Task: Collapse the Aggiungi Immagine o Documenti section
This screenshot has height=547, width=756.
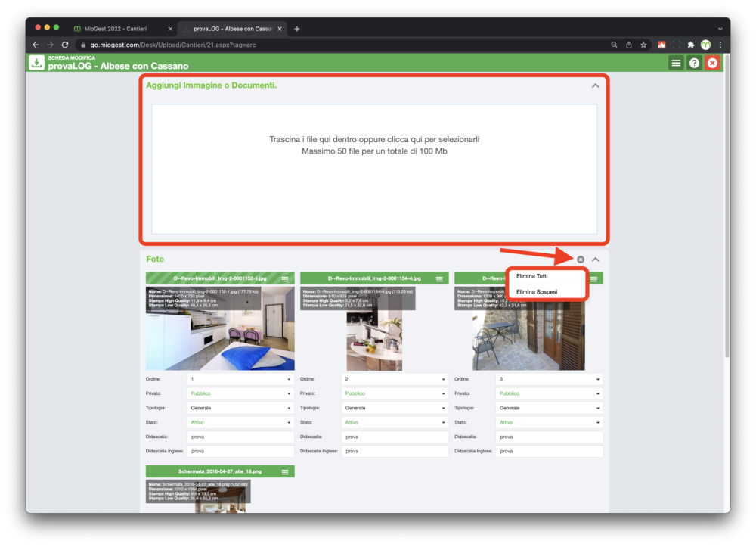Action: pos(596,85)
